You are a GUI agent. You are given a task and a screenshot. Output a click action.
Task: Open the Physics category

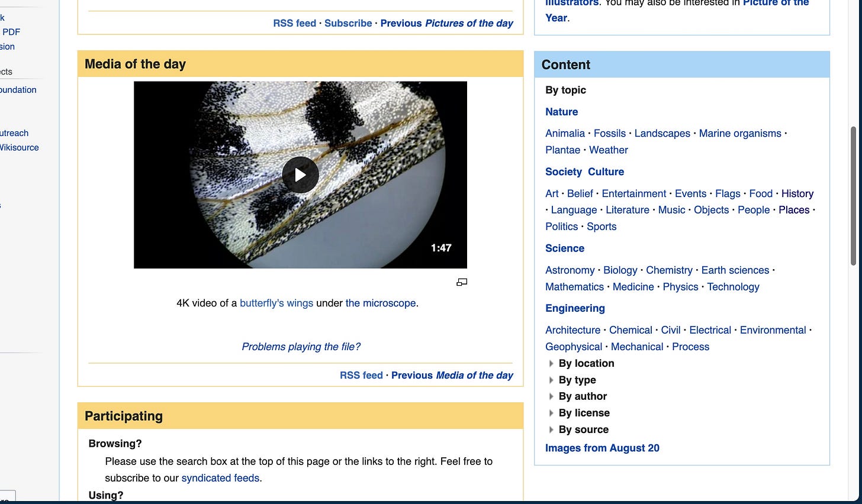point(680,287)
